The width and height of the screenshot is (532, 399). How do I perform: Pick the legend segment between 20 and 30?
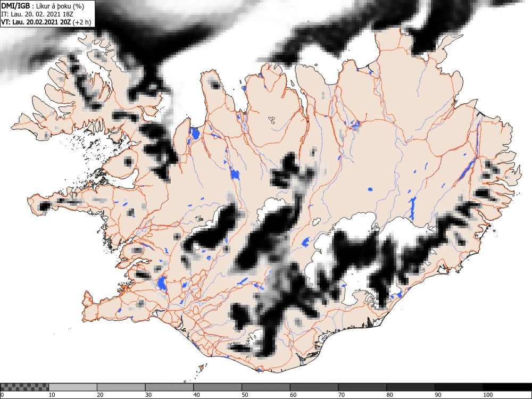click(121, 387)
